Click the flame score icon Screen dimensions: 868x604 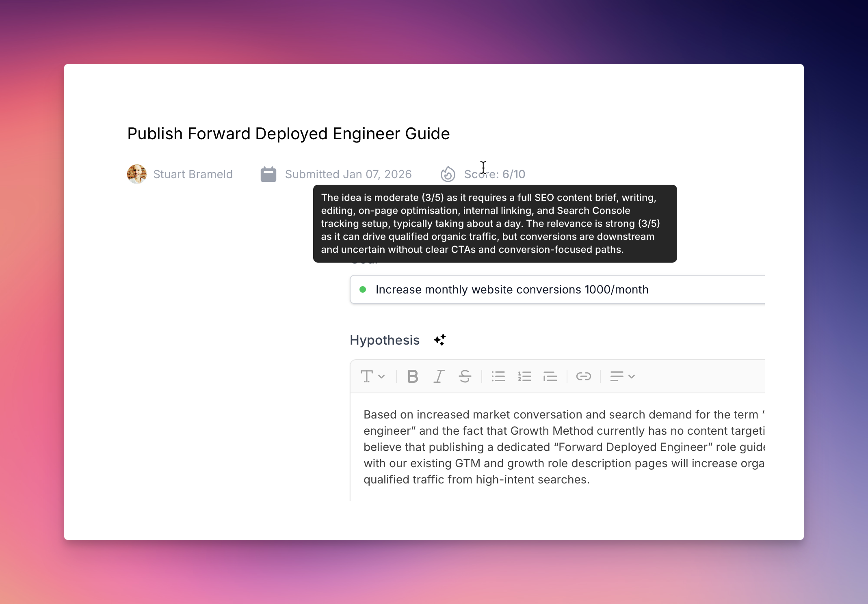[448, 174]
